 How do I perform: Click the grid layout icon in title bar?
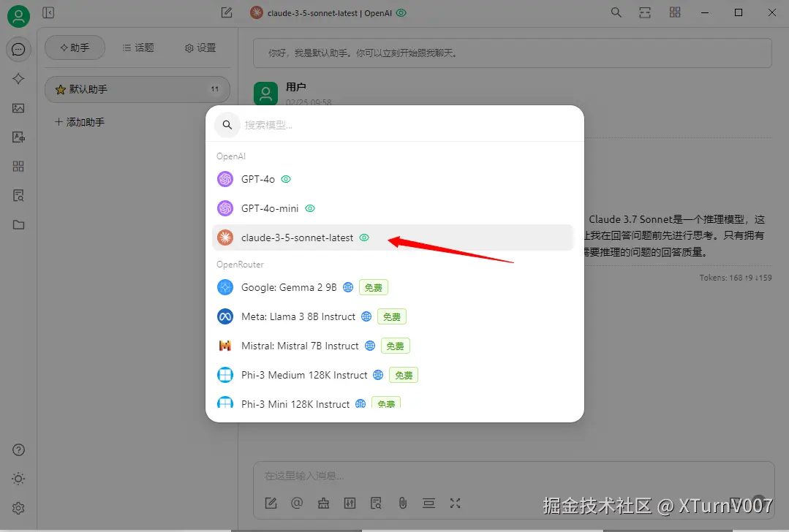[675, 12]
